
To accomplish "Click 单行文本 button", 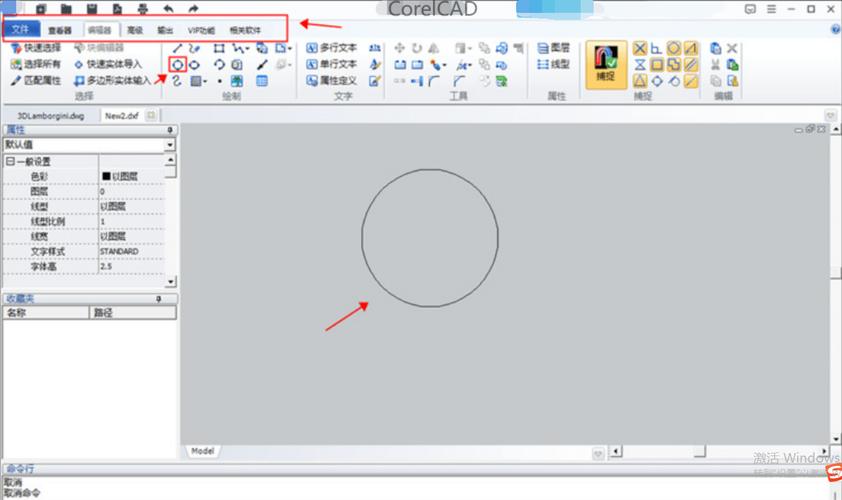I will coord(332,64).
